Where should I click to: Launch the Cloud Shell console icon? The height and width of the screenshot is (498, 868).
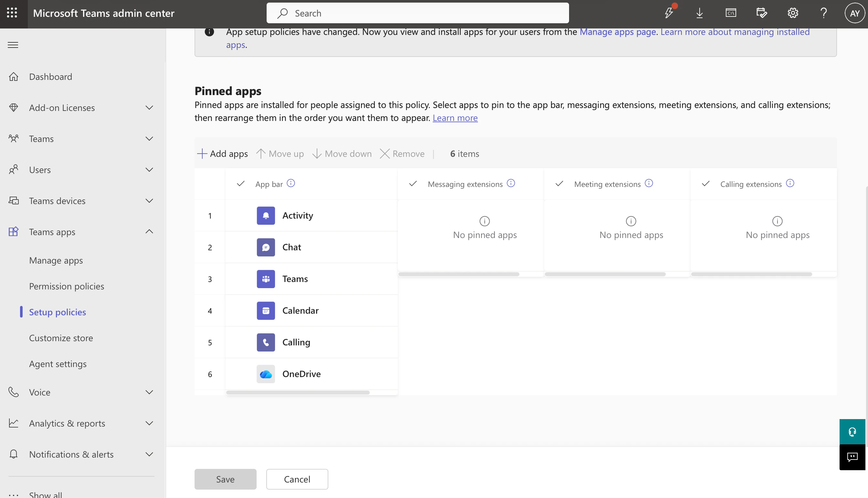point(731,13)
